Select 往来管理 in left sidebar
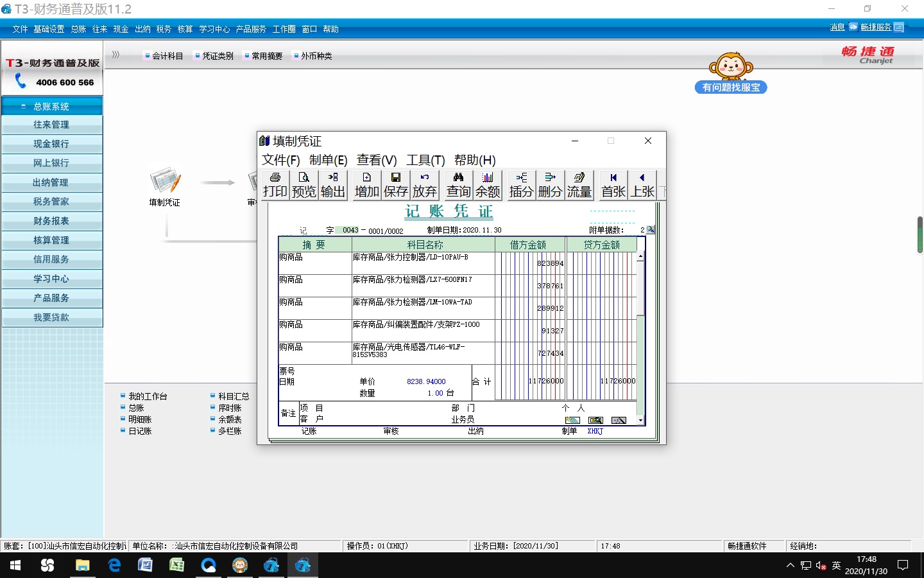924x578 pixels. click(51, 125)
